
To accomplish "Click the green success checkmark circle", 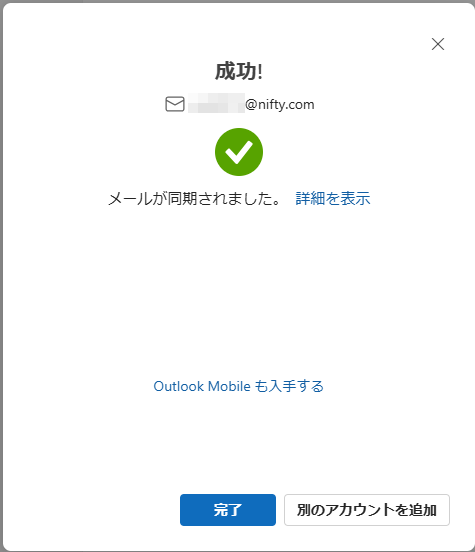I will (239, 152).
